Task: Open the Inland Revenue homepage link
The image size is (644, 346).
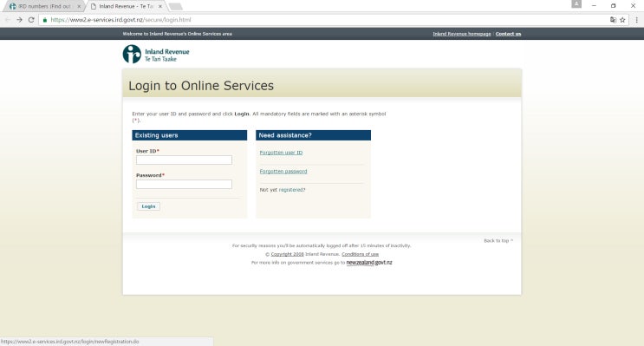Action: click(x=462, y=34)
